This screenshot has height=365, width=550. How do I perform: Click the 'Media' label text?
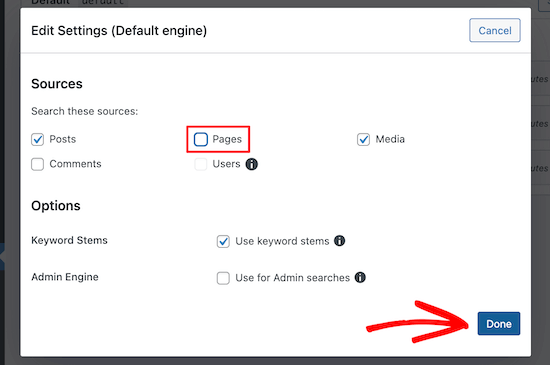390,139
